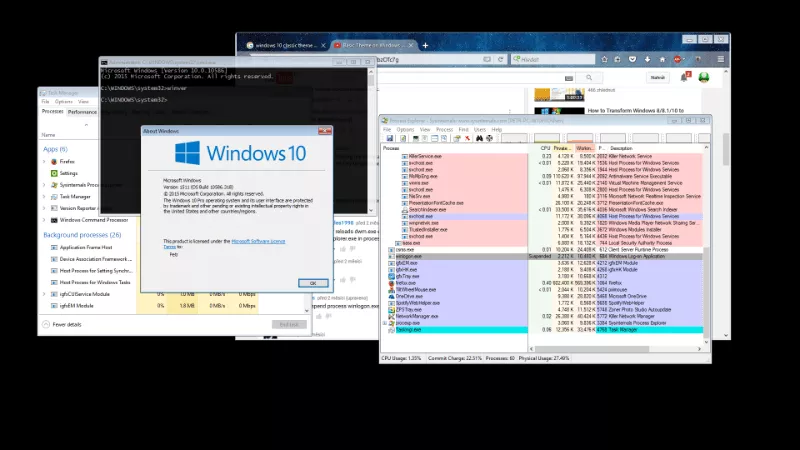Click the green YouTube account avatar
The height and width of the screenshot is (450, 800).
[704, 77]
